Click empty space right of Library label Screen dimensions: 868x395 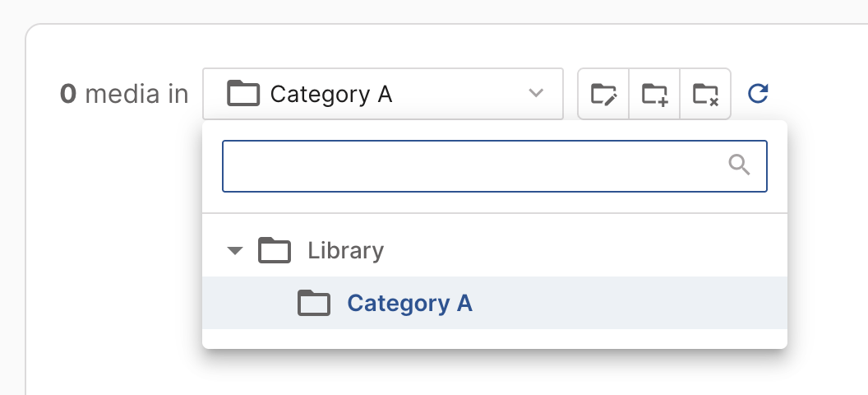[581, 250]
